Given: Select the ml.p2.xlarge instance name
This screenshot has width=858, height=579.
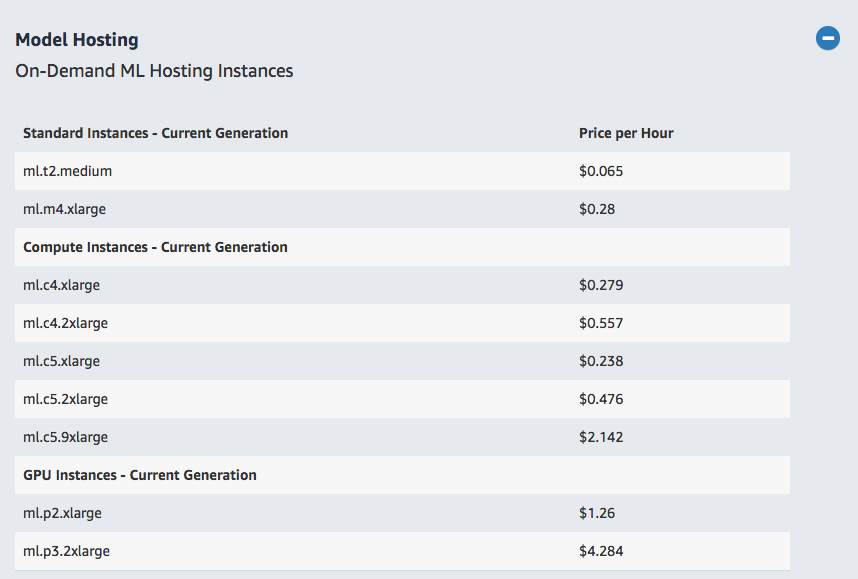Looking at the screenshot, I should coord(62,513).
